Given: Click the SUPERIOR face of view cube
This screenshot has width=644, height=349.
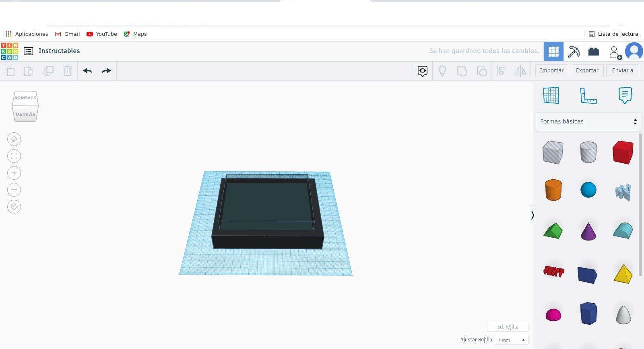Looking at the screenshot, I should pyautogui.click(x=25, y=98).
